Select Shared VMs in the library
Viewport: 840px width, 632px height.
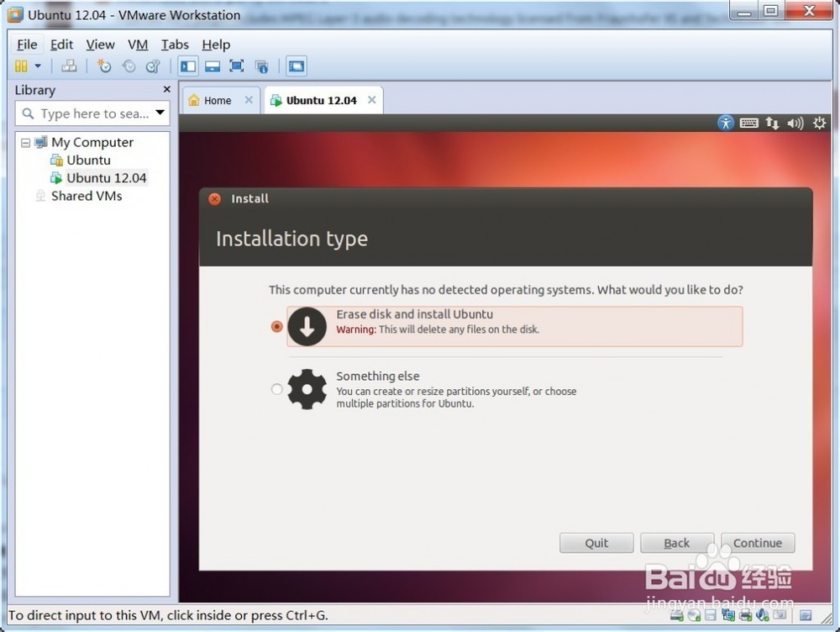click(x=87, y=196)
